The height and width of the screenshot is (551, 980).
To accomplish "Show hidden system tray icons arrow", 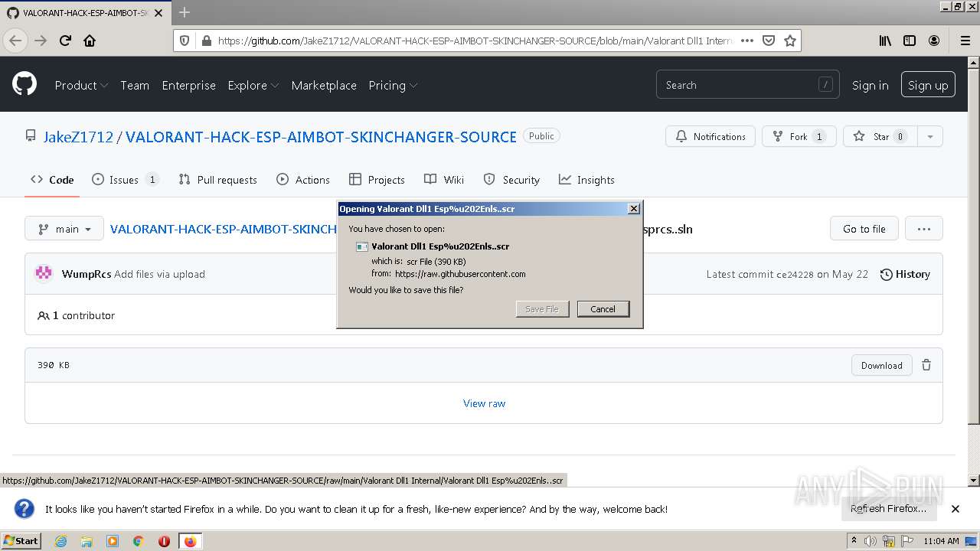I will click(x=856, y=541).
